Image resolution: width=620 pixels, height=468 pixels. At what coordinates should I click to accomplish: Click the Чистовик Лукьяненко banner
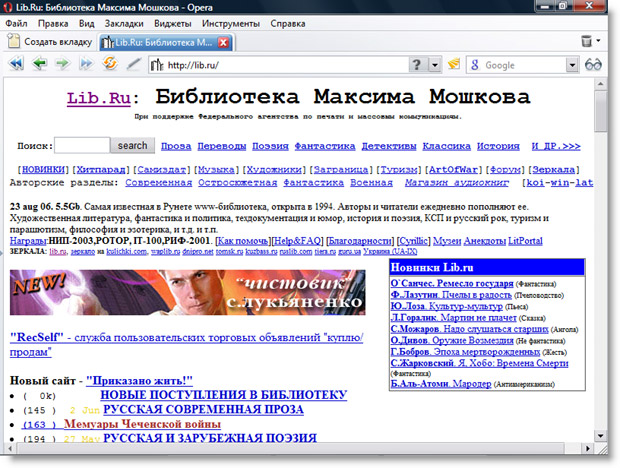187,292
